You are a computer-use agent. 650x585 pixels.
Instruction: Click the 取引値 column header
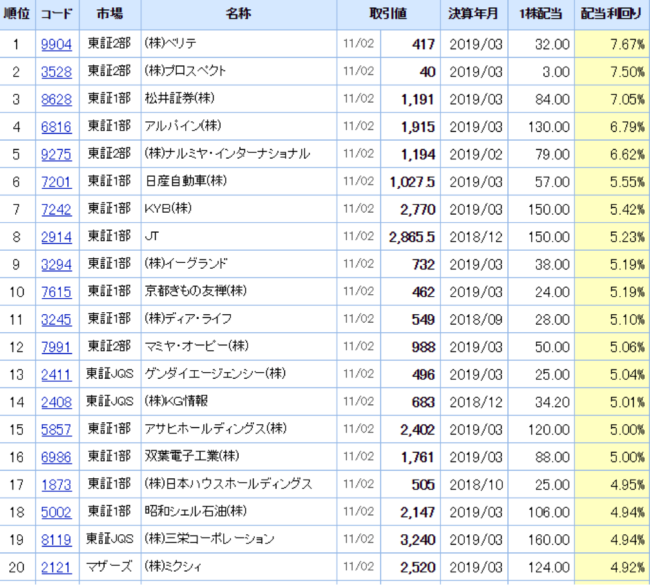tap(390, 17)
